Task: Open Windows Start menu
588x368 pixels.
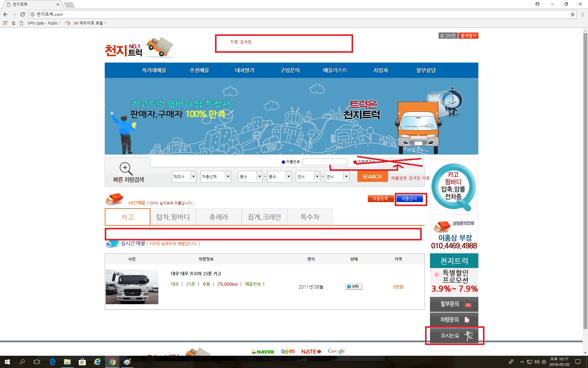Action: (x=7, y=362)
